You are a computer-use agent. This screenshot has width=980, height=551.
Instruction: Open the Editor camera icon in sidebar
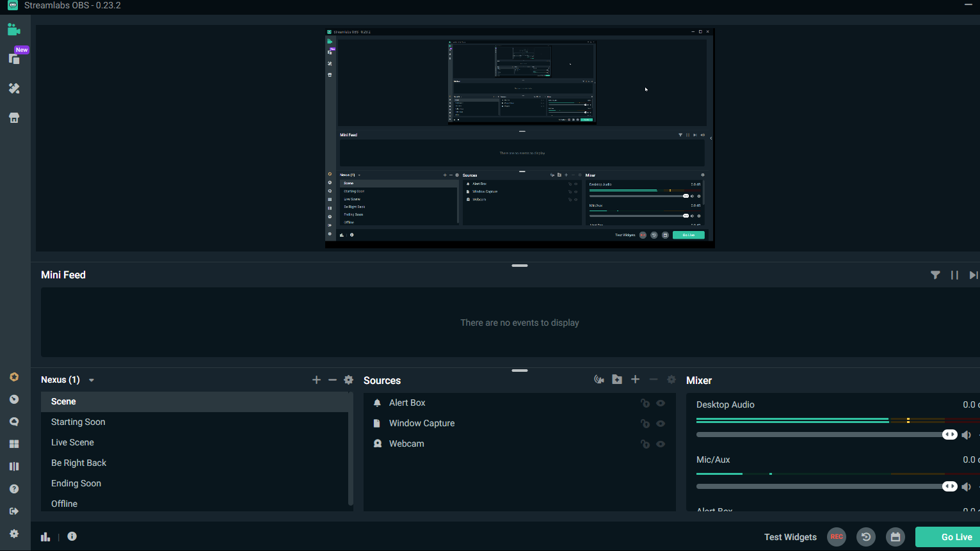[14, 29]
